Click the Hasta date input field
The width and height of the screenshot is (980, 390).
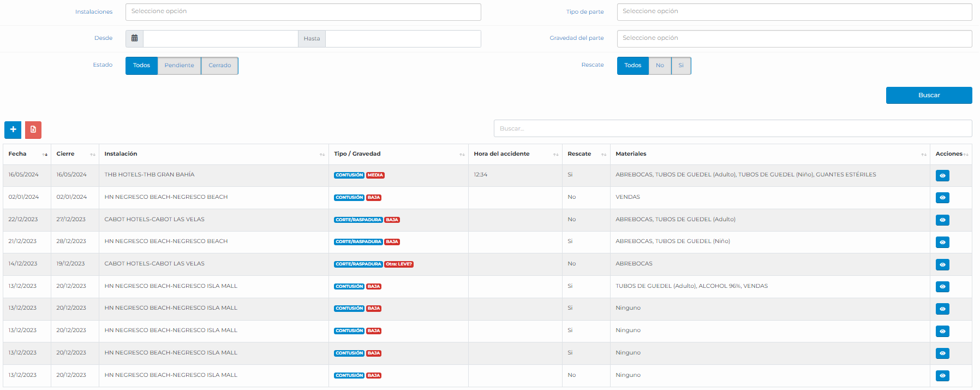(x=403, y=38)
